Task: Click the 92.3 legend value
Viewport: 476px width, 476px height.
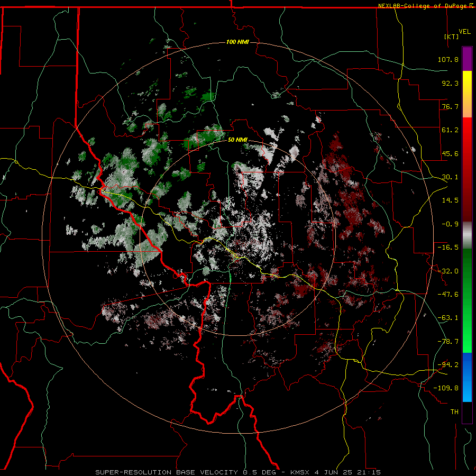Action: 450,83
